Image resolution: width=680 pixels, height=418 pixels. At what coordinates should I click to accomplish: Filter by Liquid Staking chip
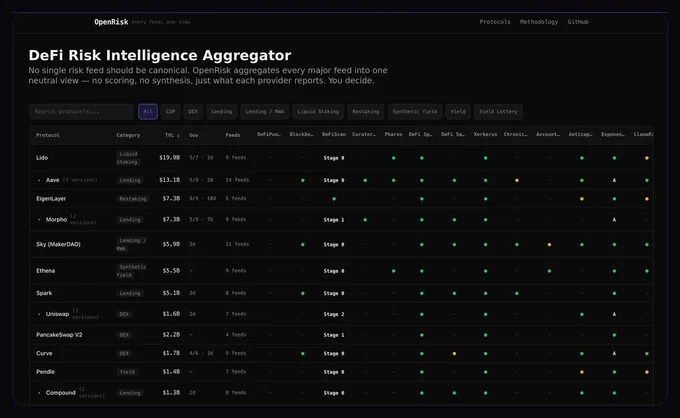click(x=318, y=111)
